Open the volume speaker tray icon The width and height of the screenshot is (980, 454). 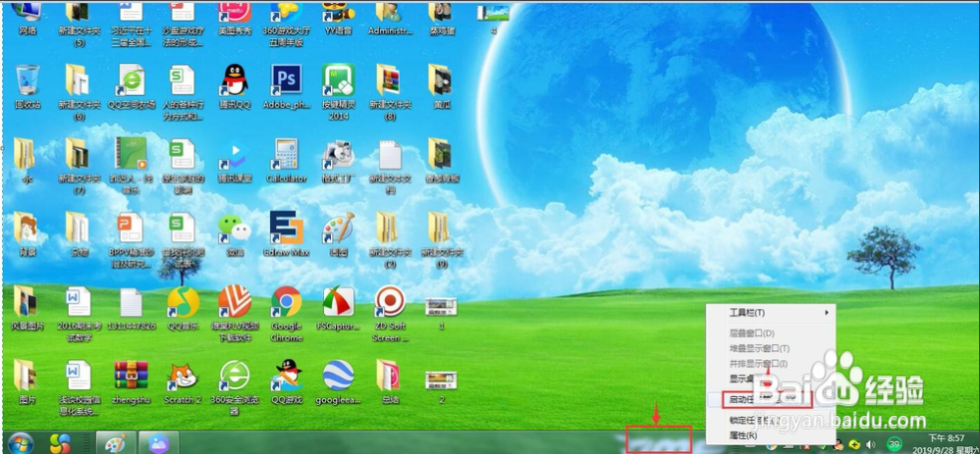(870, 444)
